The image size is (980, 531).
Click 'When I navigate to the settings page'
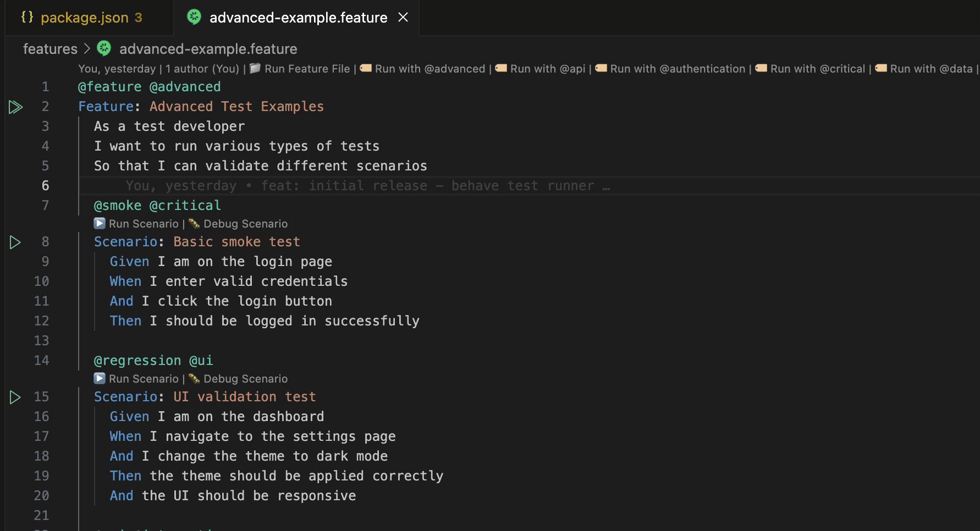click(x=253, y=436)
